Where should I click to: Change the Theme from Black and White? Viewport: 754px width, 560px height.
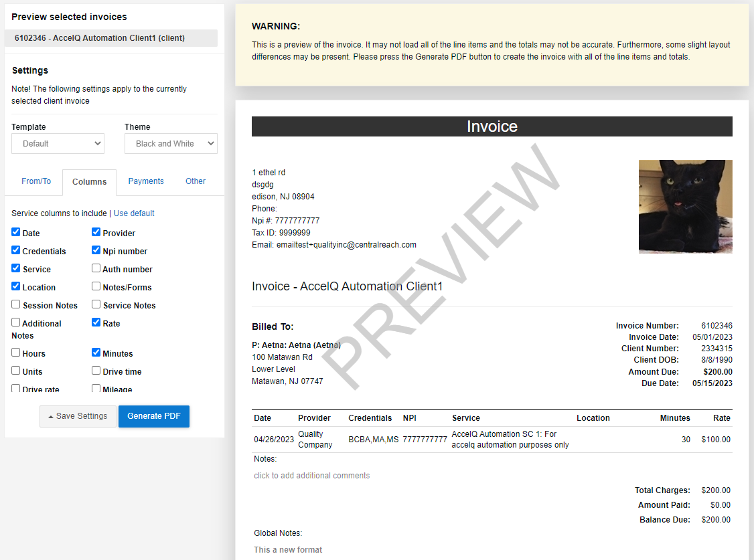pyautogui.click(x=171, y=143)
